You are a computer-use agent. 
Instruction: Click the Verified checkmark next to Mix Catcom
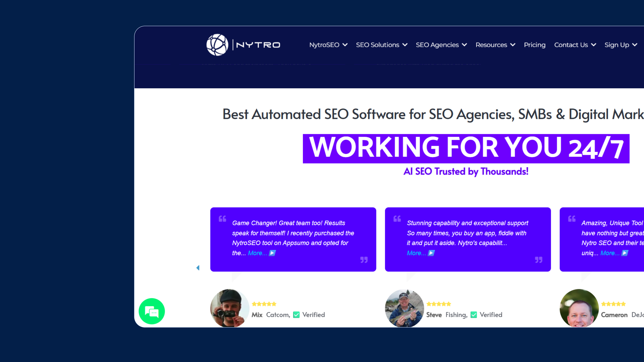click(296, 315)
